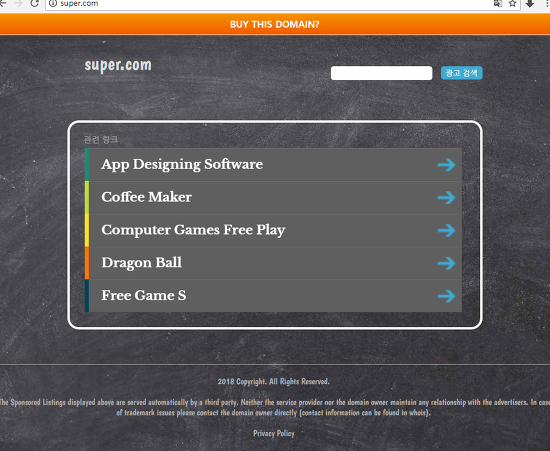The height and width of the screenshot is (451, 550).
Task: Open the downloads arrow icon
Action: [x=530, y=4]
